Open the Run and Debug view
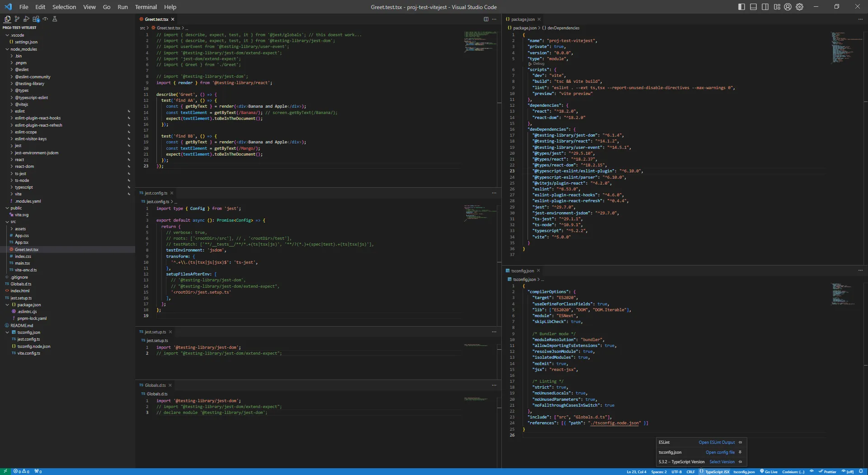 26,19
